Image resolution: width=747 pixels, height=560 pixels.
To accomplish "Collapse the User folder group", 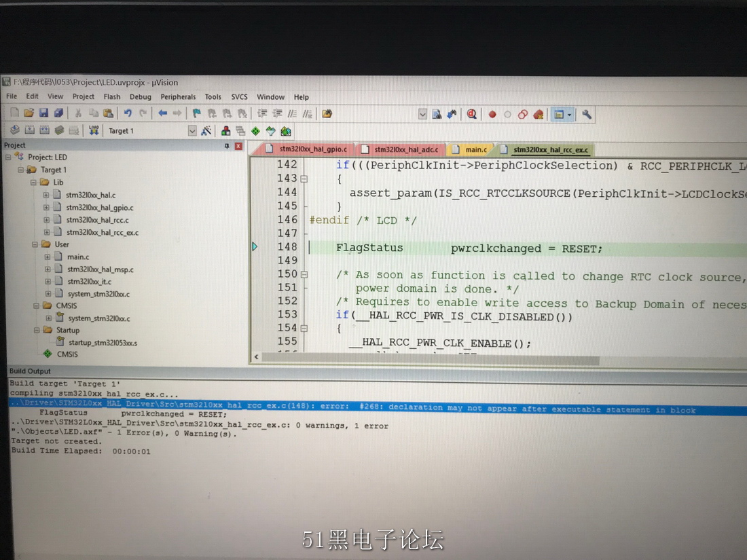I will [35, 244].
